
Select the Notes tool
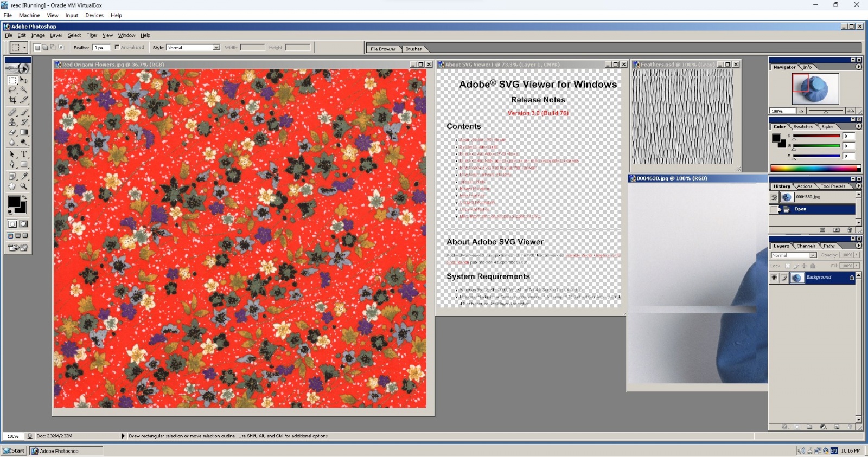12,176
